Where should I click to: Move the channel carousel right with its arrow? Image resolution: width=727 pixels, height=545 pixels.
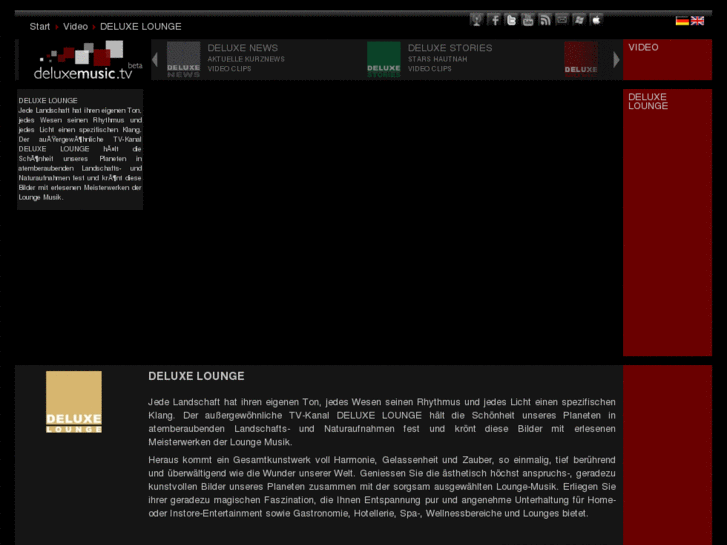point(616,59)
